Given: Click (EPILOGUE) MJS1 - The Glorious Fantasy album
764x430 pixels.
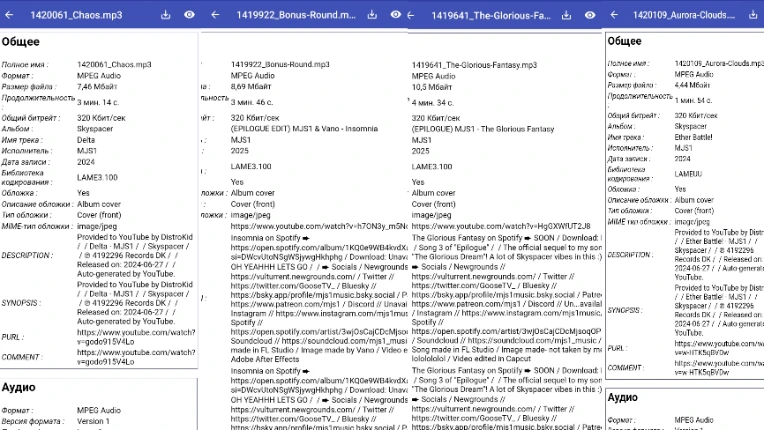Looking at the screenshot, I should (483, 129).
